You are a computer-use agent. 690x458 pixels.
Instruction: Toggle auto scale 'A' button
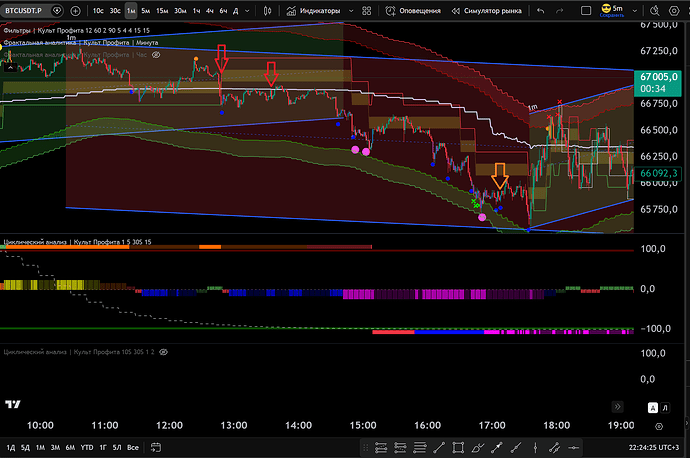pos(653,407)
